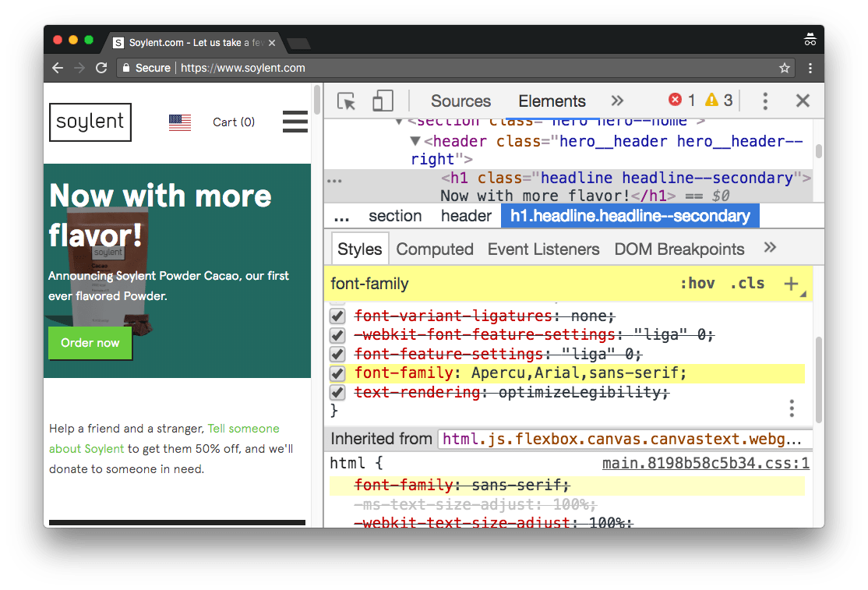Screen dimensions: 868x590
Task: Click the Styles pane vertical scrollbar
Action: point(819,379)
